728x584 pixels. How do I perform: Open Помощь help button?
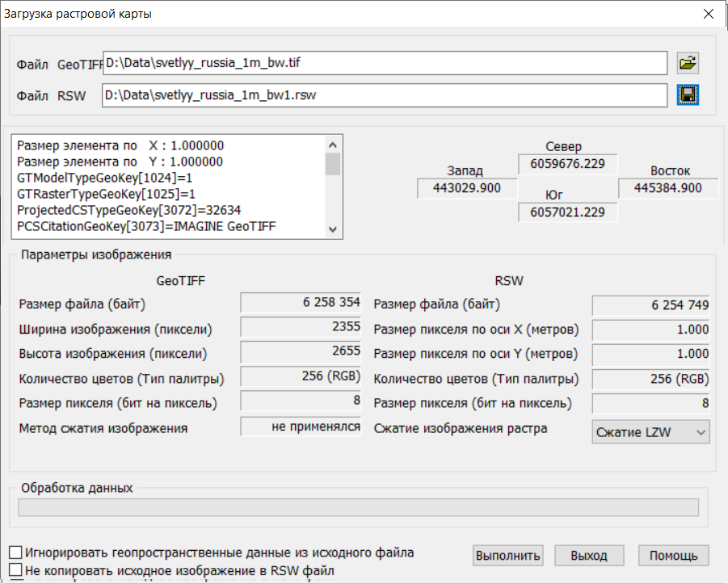(674, 556)
